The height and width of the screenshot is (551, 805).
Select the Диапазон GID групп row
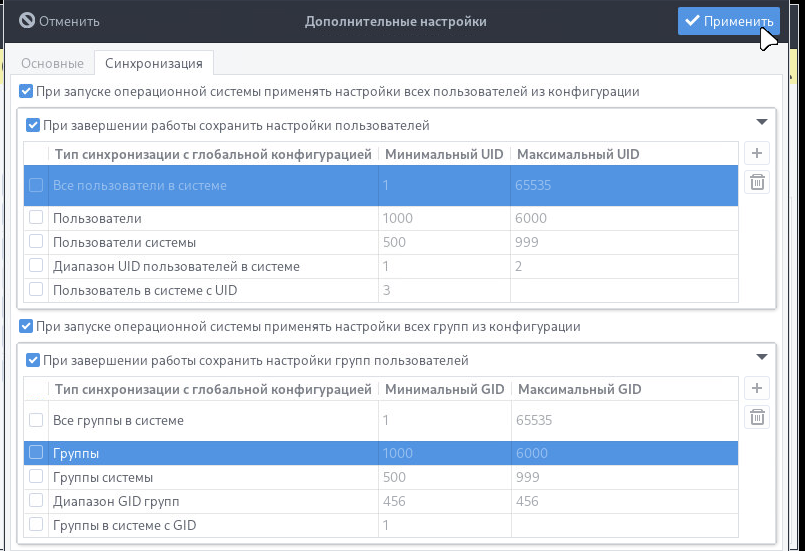(x=381, y=502)
